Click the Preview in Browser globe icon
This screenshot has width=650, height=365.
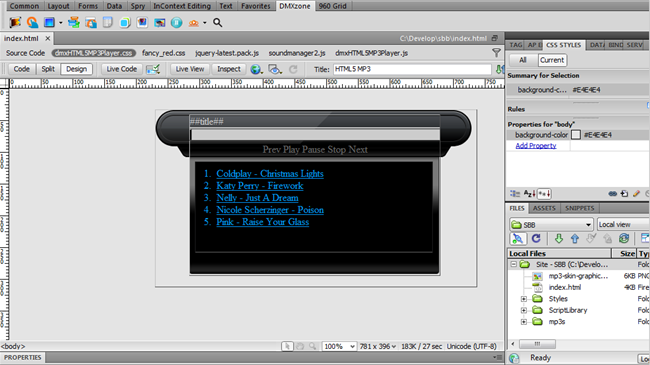pyautogui.click(x=256, y=69)
